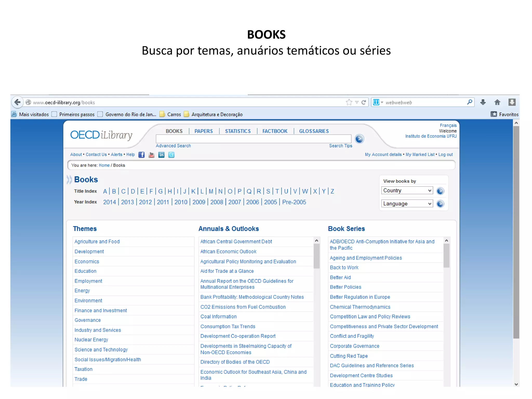Click Log out link
This screenshot has height=399, width=532.
click(x=445, y=155)
